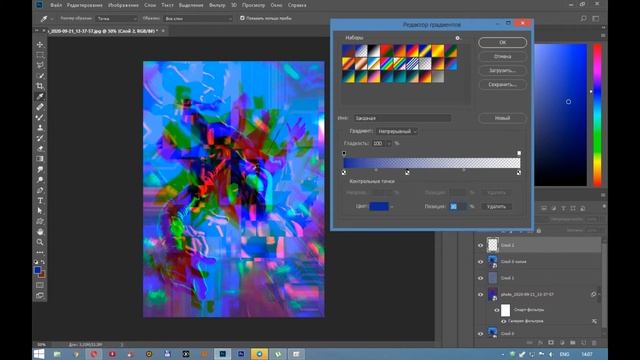
Task: Switch to Photoshop in the taskbar
Action: point(222,354)
